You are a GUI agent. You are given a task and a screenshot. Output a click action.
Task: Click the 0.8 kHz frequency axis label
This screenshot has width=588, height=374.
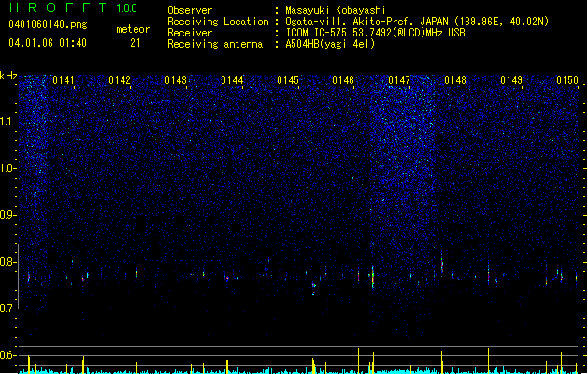tap(7, 262)
